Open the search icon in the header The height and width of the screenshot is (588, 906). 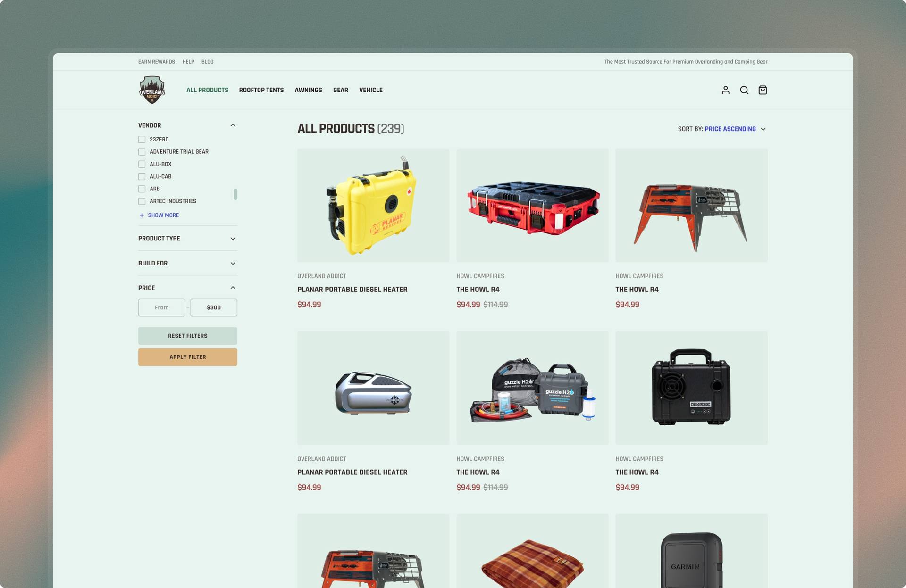tap(744, 90)
